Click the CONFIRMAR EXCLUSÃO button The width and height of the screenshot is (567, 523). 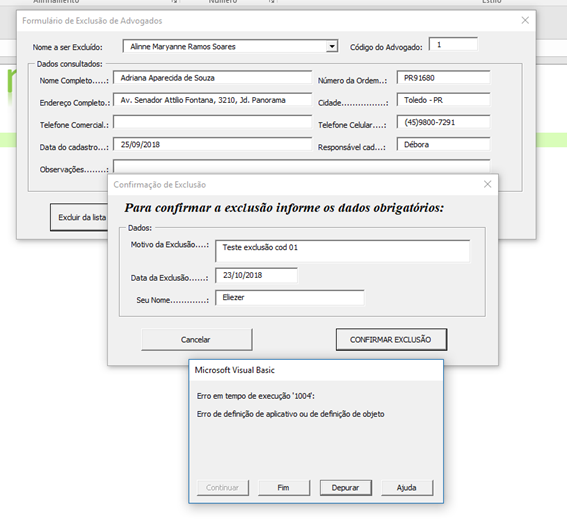point(391,339)
